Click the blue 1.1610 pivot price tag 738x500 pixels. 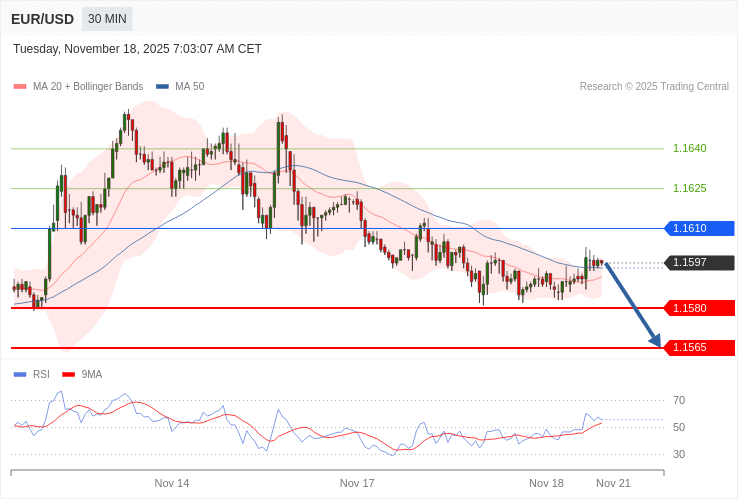[699, 228]
